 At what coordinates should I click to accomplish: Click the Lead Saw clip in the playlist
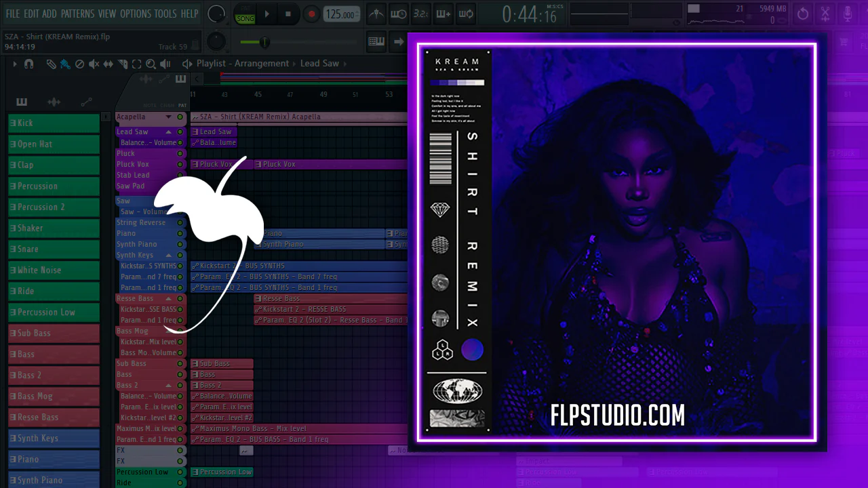(214, 132)
